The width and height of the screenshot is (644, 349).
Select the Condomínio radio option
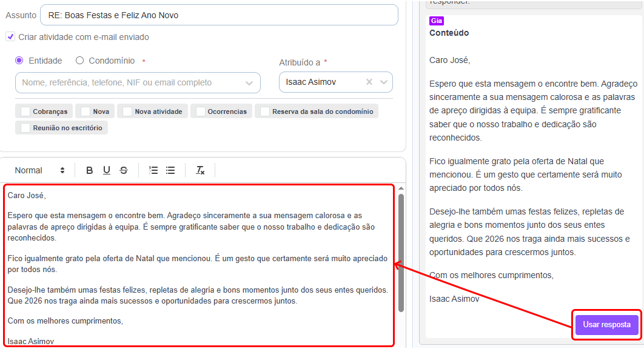coord(80,61)
